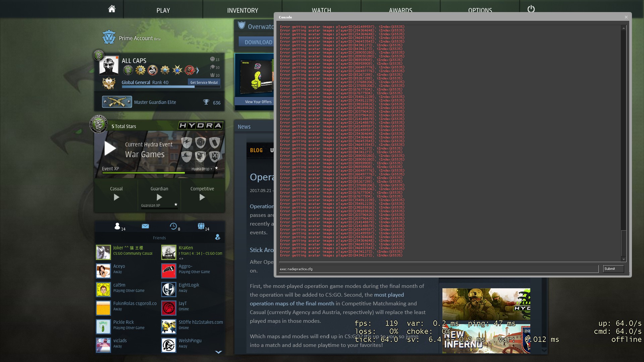Click the Master Guardian Elite rank badge
This screenshot has height=362, width=644.
click(117, 102)
